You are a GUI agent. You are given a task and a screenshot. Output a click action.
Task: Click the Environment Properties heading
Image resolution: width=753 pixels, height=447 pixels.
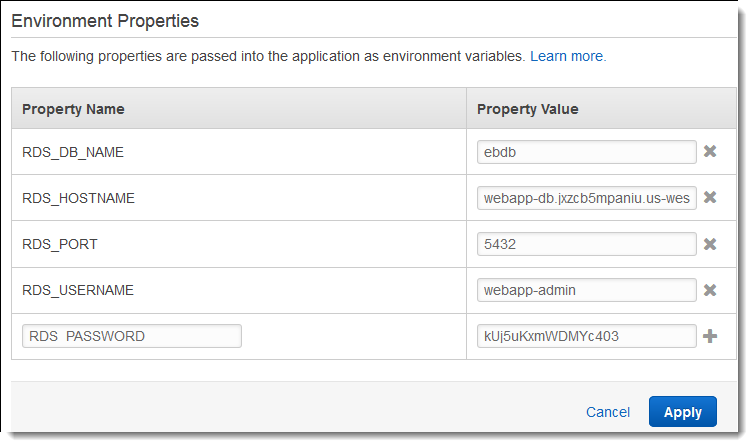(105, 20)
